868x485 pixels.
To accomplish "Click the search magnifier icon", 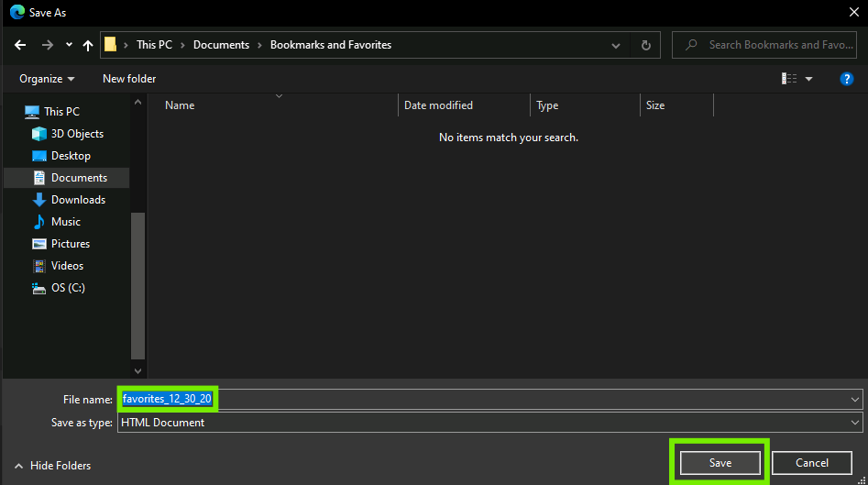I will (x=691, y=45).
